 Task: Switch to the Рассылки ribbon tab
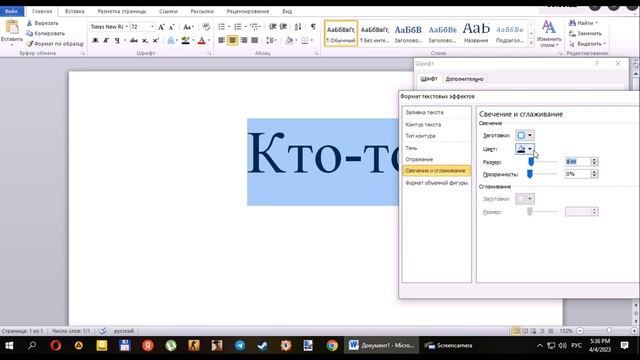pos(202,11)
